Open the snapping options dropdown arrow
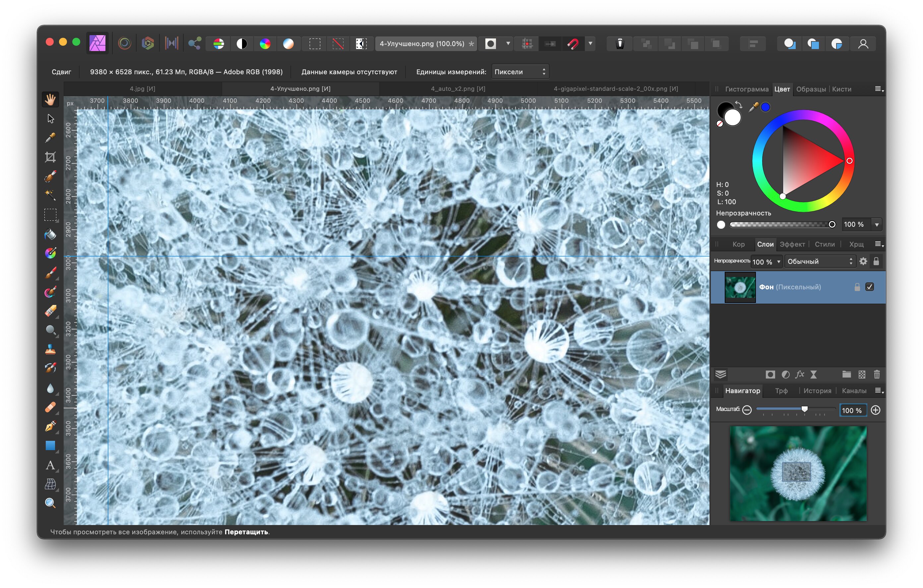923x588 pixels. [590, 44]
